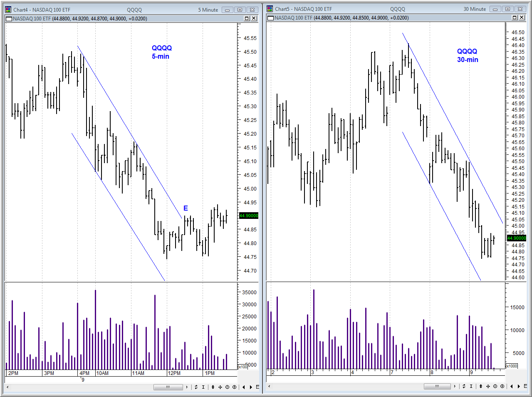Click the green 44.90000 price tag on Chart5
This screenshot has height=397, width=532.
[517, 238]
